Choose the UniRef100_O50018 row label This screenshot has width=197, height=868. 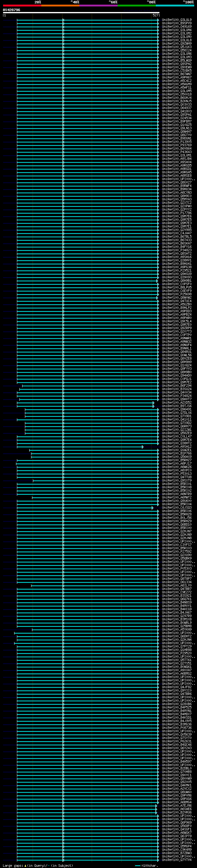point(177,94)
